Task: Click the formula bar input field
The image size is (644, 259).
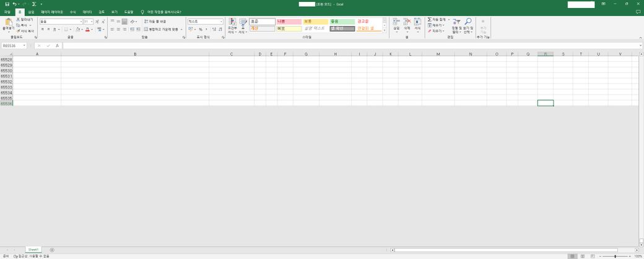Action: point(347,46)
